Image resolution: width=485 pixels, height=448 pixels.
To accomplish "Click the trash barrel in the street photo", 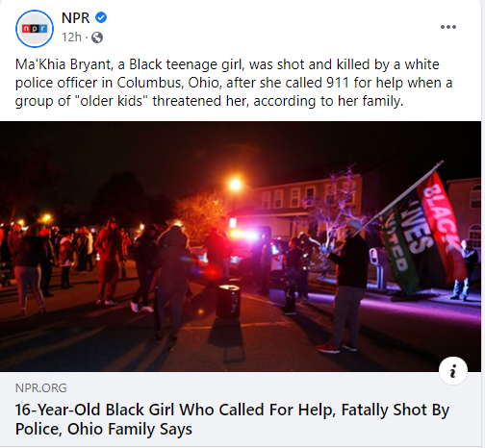I will 228,301.
